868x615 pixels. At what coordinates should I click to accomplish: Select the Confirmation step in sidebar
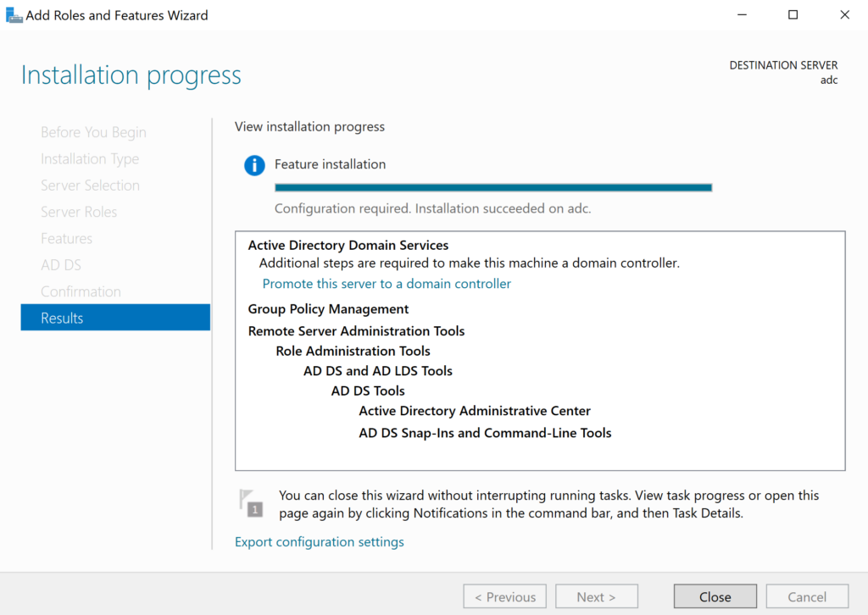(x=81, y=291)
